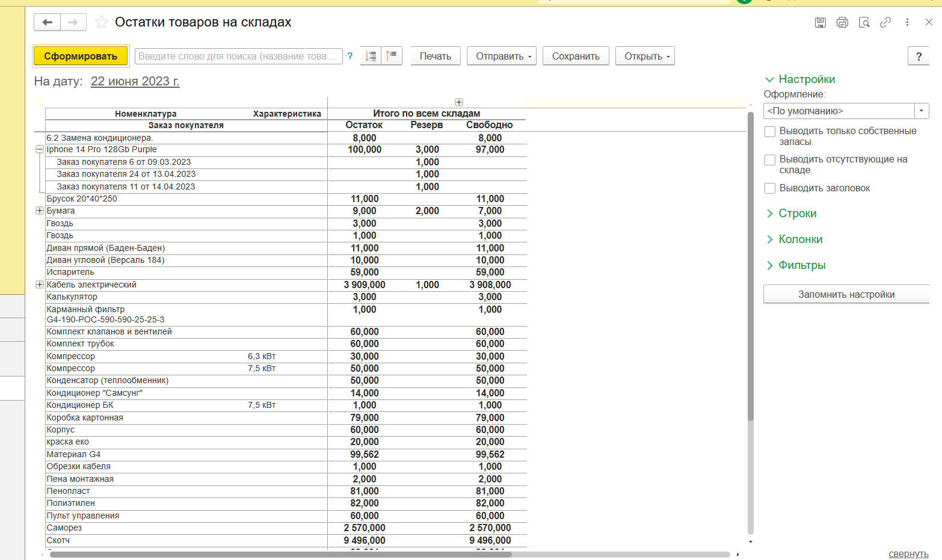This screenshot has width=942, height=560.
Task: Add report to favorites with star icon
Action: pos(102,22)
